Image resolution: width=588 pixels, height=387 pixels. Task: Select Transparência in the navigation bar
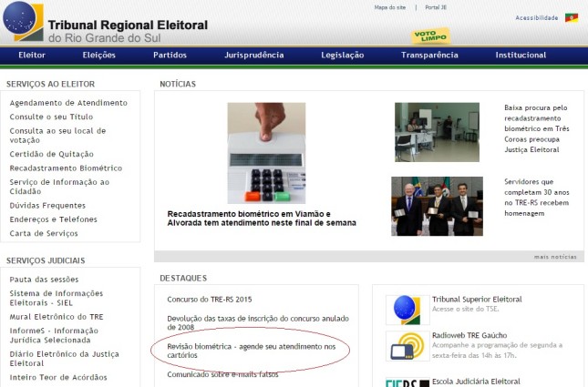click(x=429, y=56)
